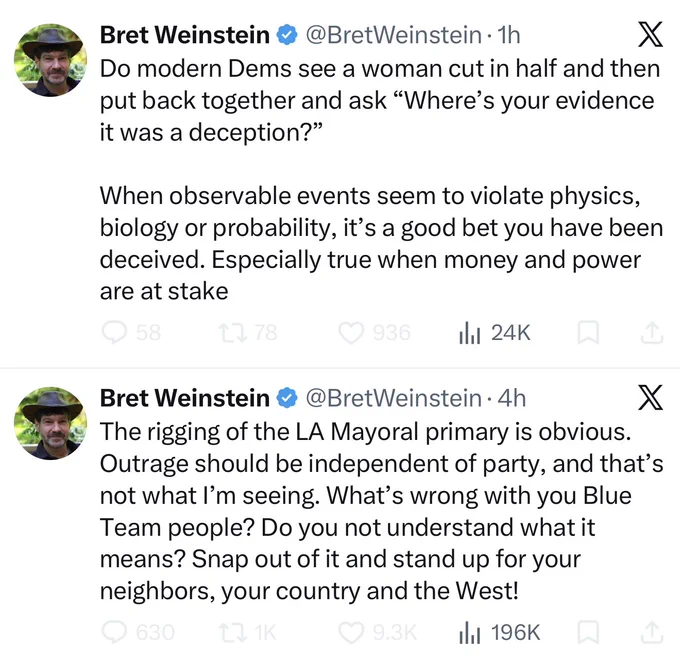Click the X logo on second tweet
The width and height of the screenshot is (680, 662).
650,397
